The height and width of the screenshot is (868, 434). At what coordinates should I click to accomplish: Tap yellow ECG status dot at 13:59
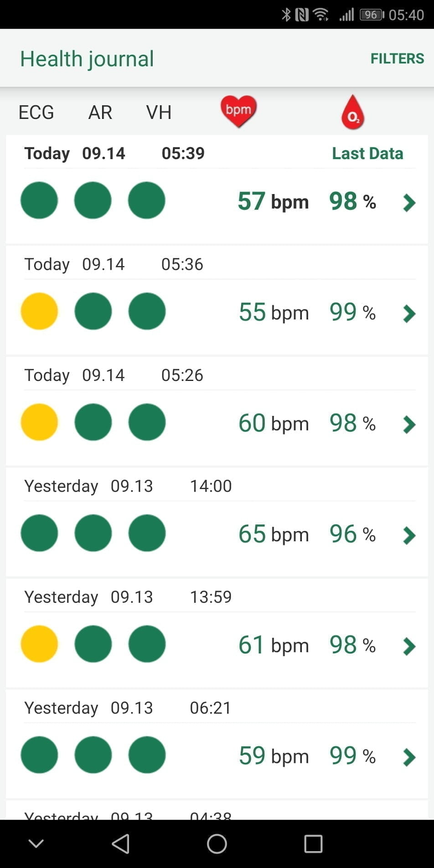tap(39, 644)
